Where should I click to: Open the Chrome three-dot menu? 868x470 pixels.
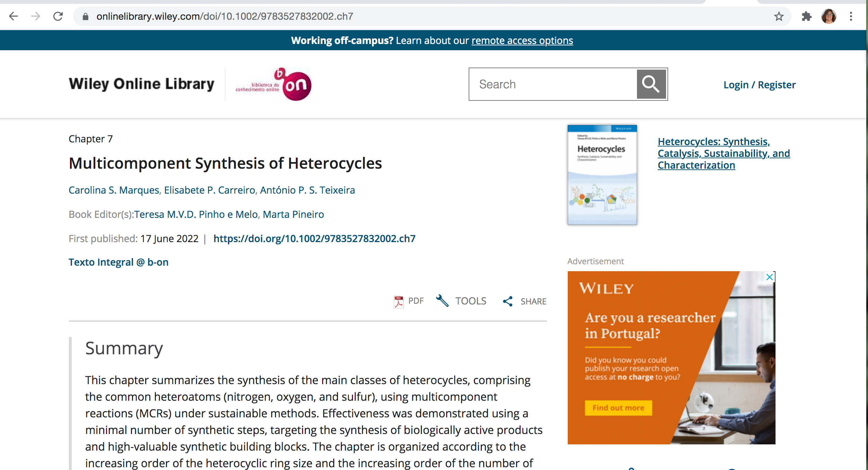click(851, 16)
